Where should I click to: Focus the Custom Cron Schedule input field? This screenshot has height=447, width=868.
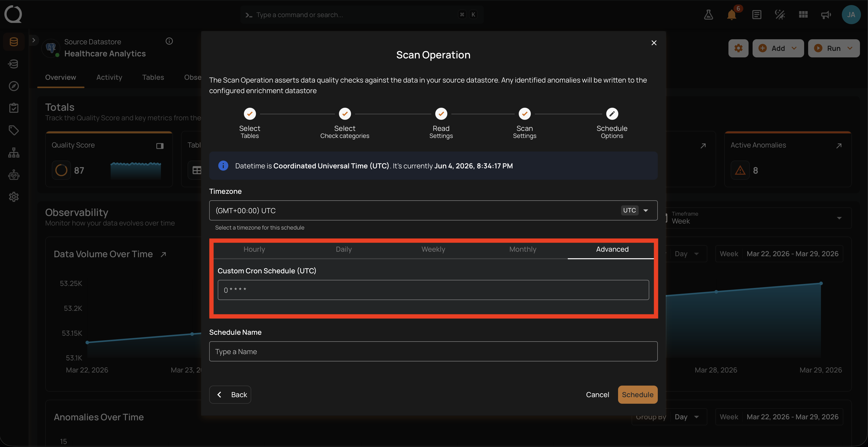(x=433, y=290)
